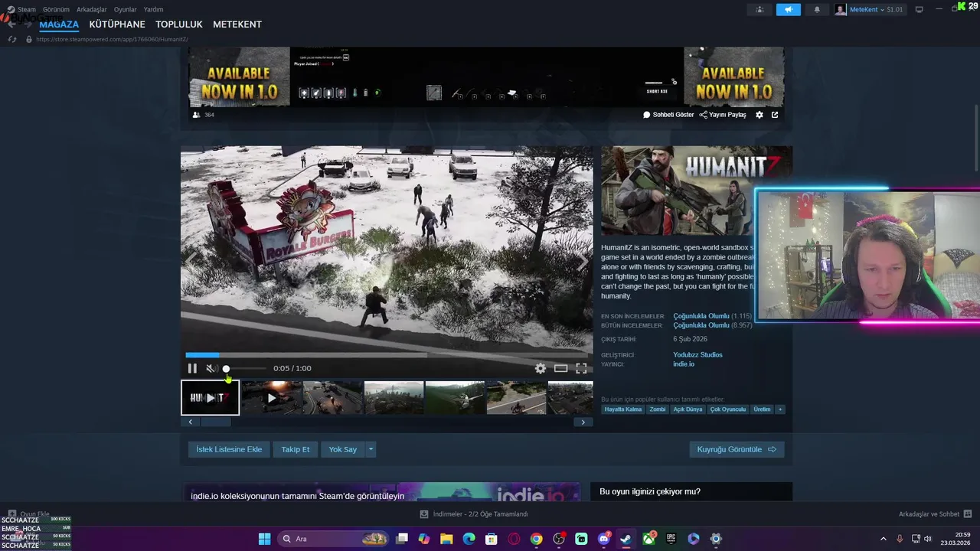Open the notifications bell
The height and width of the screenshot is (551, 980).
tap(817, 9)
